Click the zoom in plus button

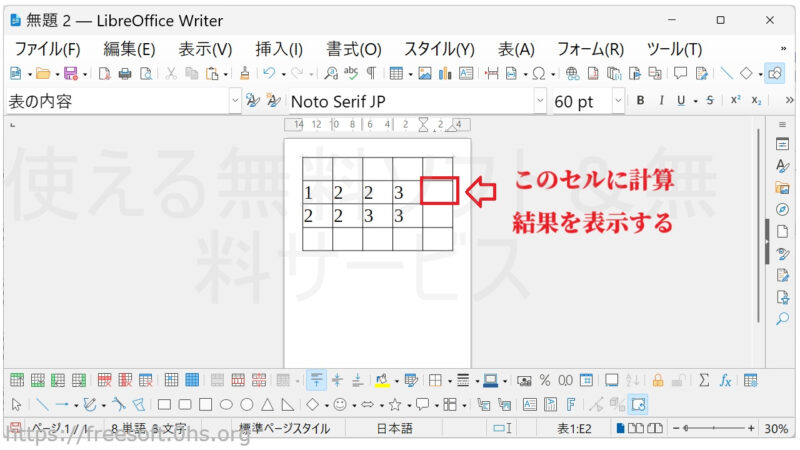[x=751, y=428]
